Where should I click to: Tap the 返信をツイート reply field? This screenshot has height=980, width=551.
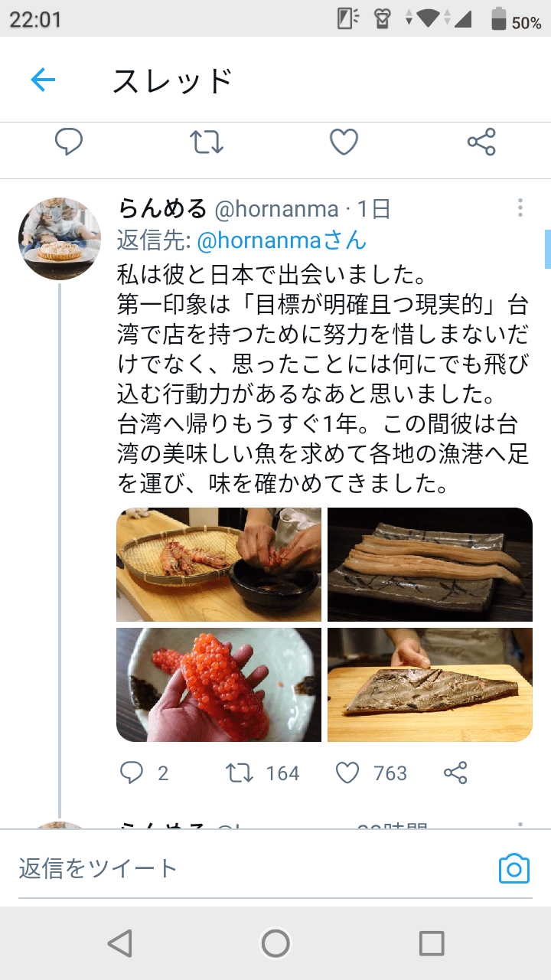(253, 867)
